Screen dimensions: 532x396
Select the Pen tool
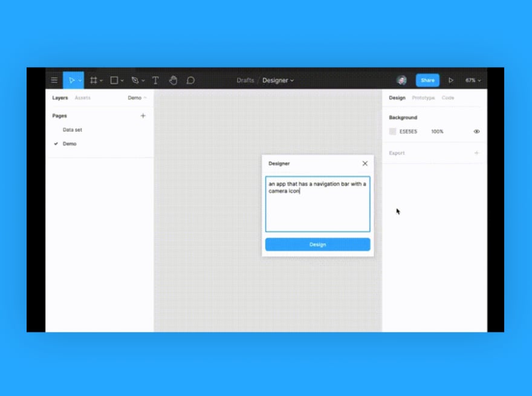[x=135, y=80]
